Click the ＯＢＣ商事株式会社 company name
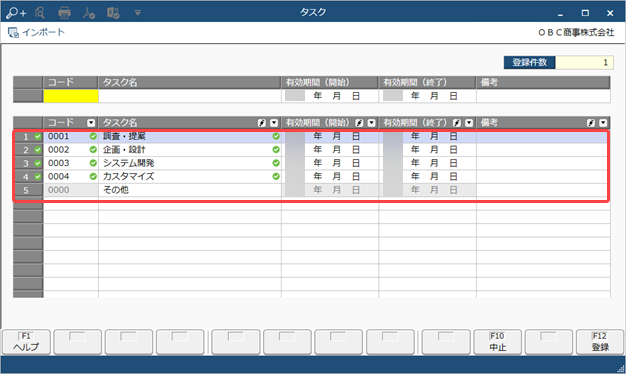Screen dimensions: 626x374 click(x=576, y=32)
